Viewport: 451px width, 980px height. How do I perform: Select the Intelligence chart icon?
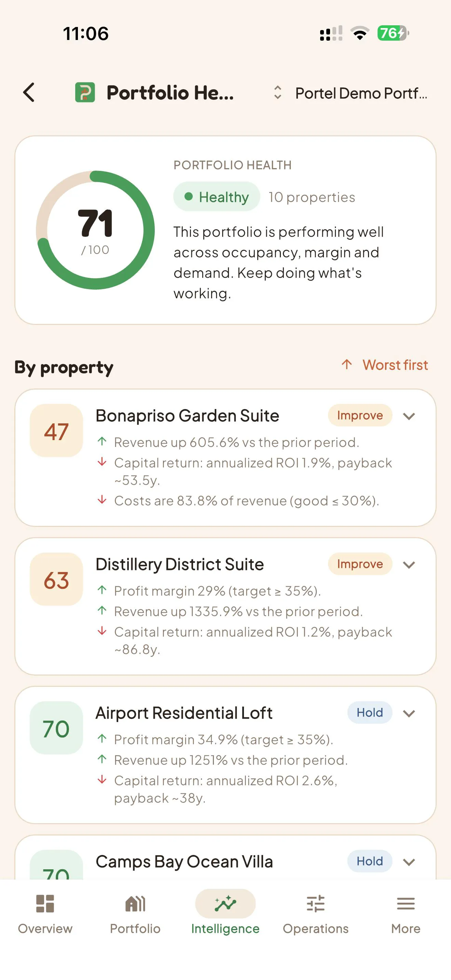[225, 903]
